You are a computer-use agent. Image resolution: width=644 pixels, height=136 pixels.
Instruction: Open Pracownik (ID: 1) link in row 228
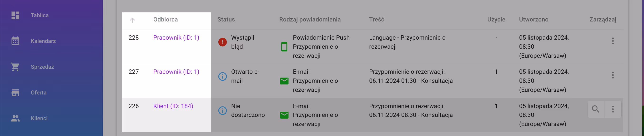coord(176,37)
